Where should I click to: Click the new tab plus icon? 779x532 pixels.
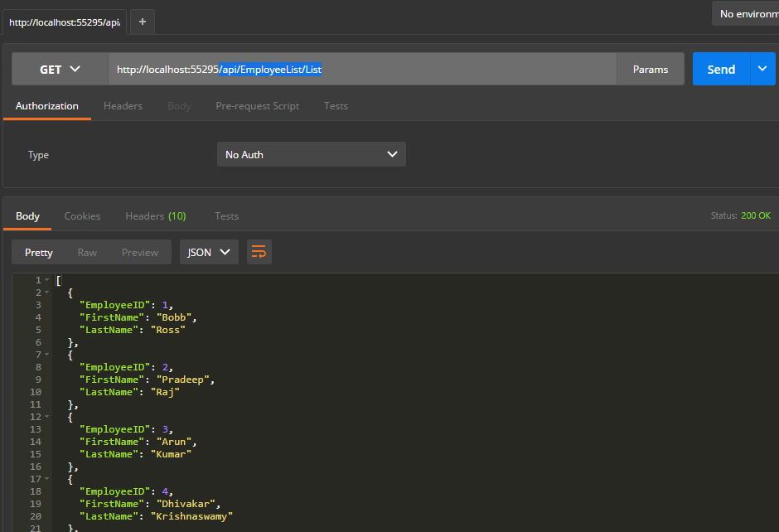142,22
